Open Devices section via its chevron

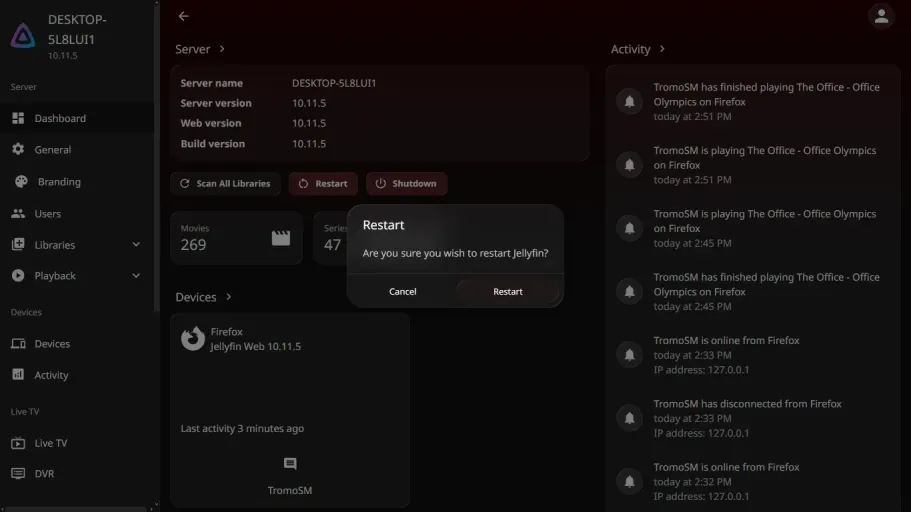click(228, 297)
